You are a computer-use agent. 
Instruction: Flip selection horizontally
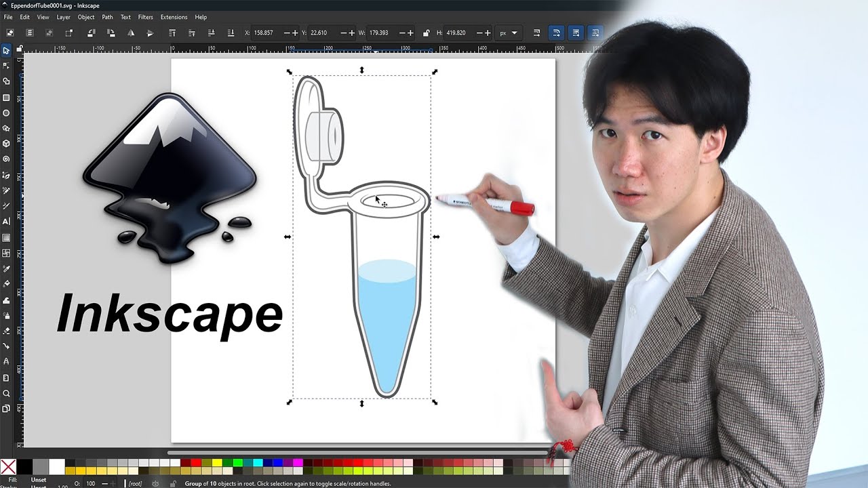131,33
